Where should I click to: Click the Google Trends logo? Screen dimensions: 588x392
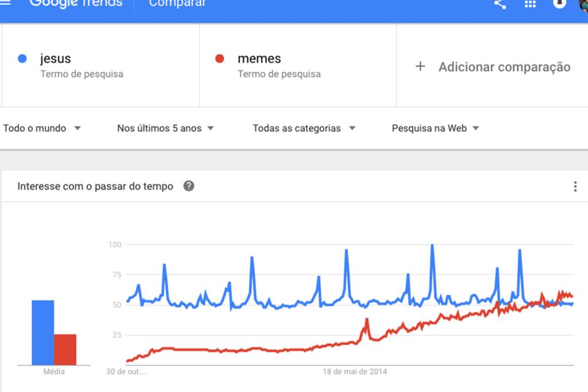[76, 4]
